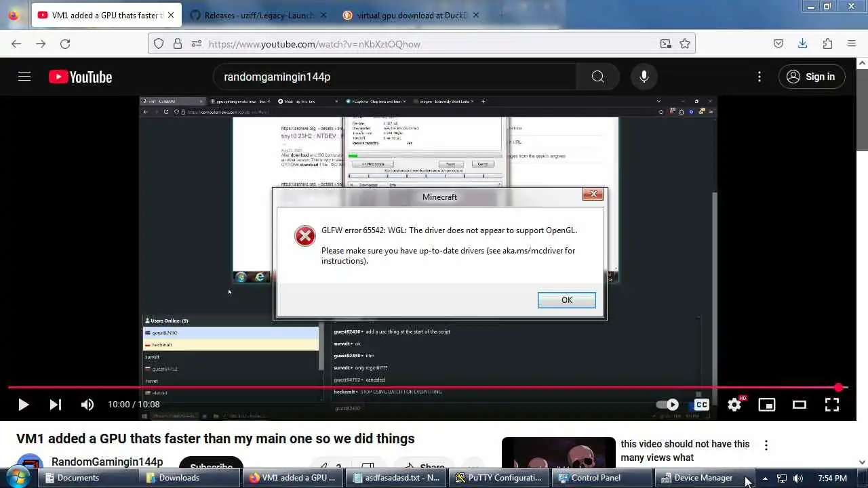Switch to the virtual gpu download DuckDuckGo tab
The height and width of the screenshot is (488, 868).
pos(411,15)
